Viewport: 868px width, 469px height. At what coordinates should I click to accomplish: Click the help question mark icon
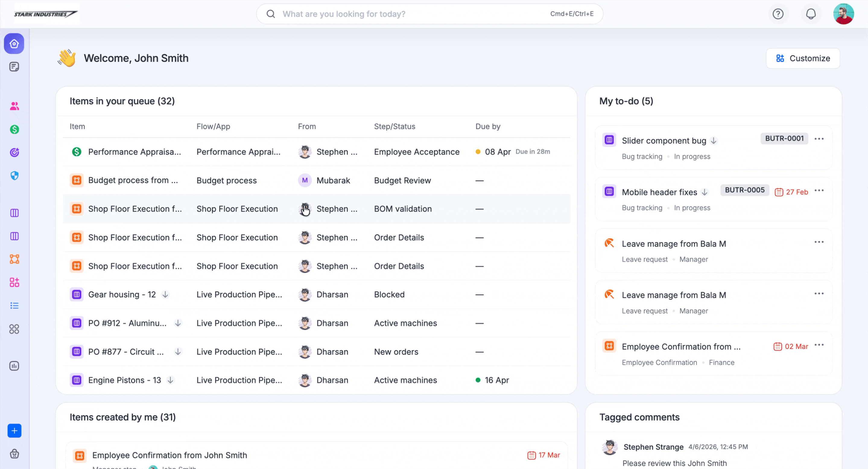[778, 14]
